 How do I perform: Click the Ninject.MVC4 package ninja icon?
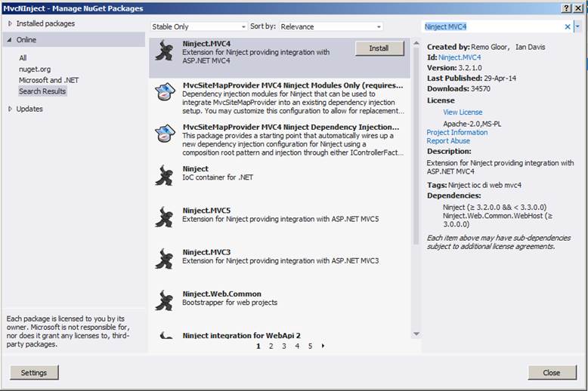pyautogui.click(x=165, y=51)
